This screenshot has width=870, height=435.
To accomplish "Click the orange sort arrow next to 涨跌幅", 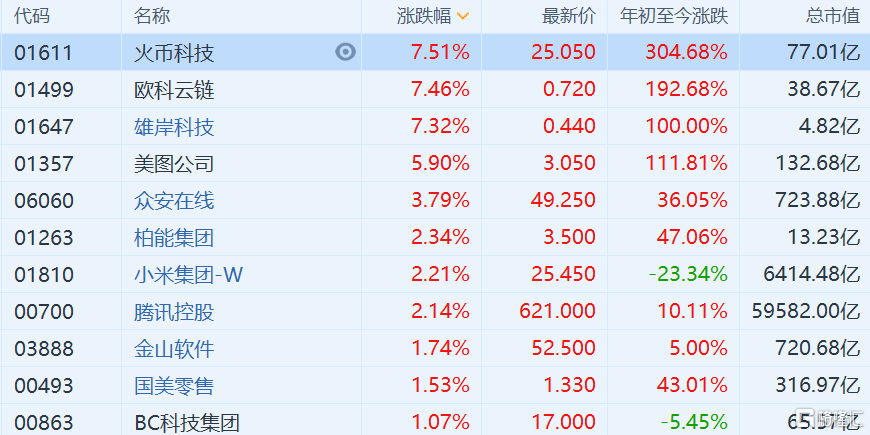I will pyautogui.click(x=463, y=17).
